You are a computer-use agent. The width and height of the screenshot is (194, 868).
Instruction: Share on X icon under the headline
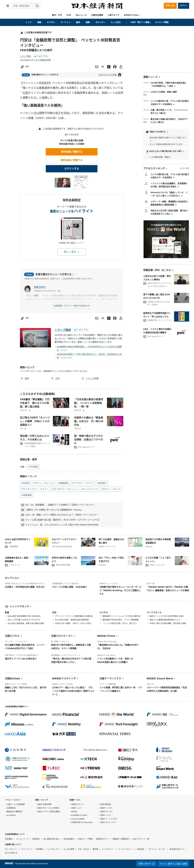click(x=109, y=67)
